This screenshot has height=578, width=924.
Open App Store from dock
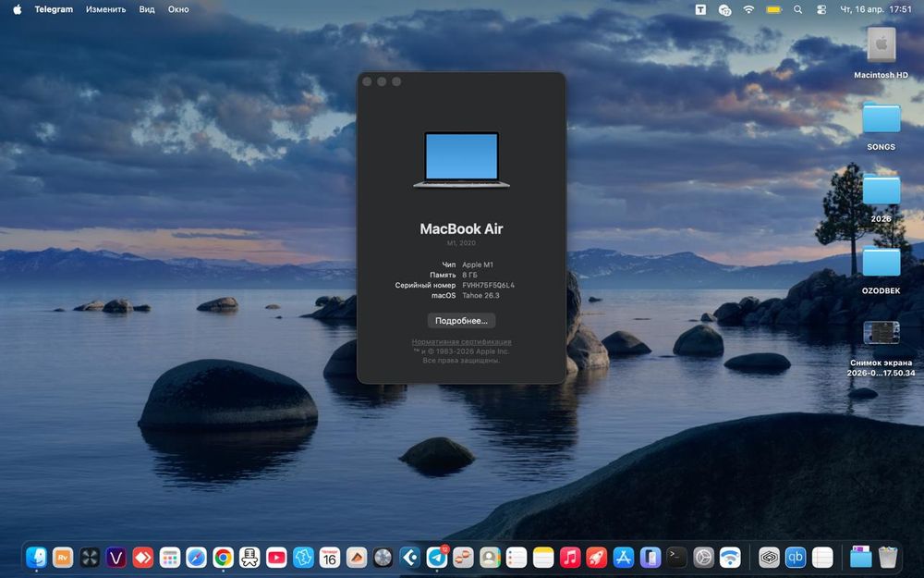pyautogui.click(x=624, y=558)
